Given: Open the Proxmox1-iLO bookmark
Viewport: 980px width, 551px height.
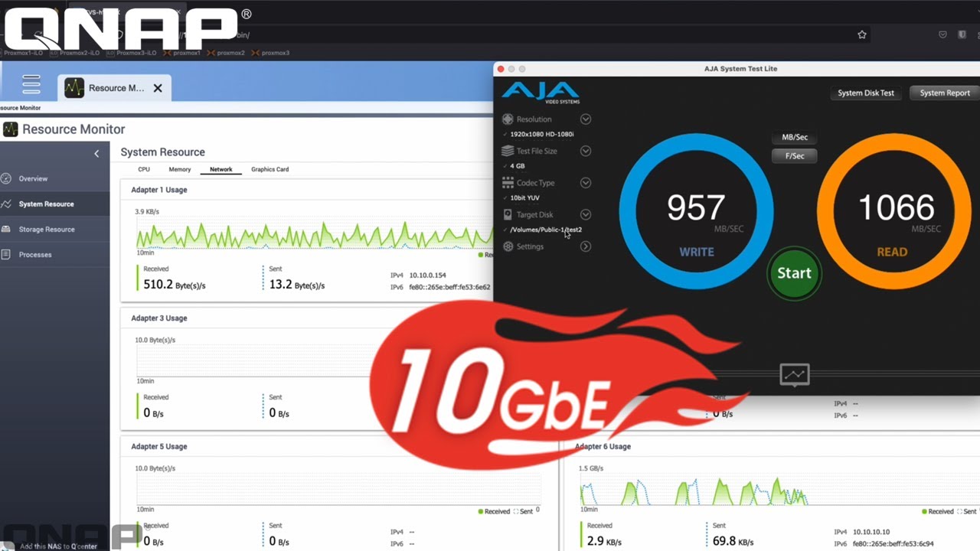Looking at the screenshot, I should pyautogui.click(x=23, y=53).
